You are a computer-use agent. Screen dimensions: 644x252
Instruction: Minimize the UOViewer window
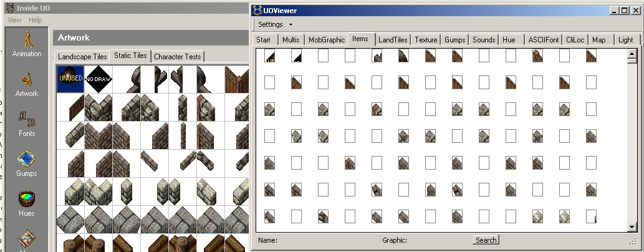coord(615,11)
